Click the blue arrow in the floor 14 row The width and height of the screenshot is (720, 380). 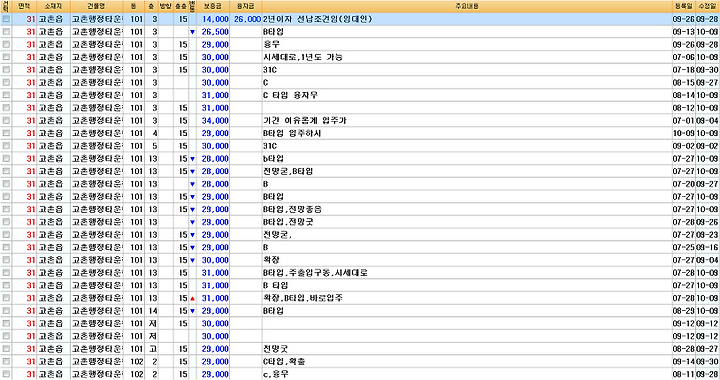pos(192,311)
